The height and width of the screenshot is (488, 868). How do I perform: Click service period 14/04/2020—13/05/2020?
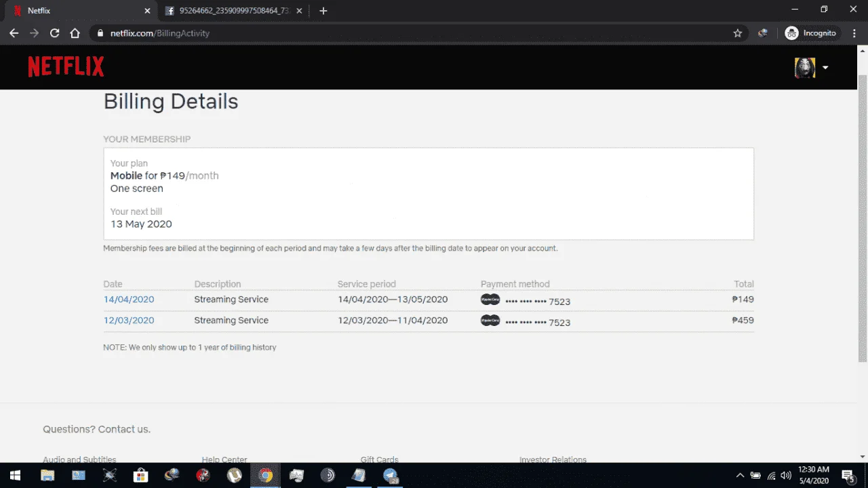(x=393, y=300)
